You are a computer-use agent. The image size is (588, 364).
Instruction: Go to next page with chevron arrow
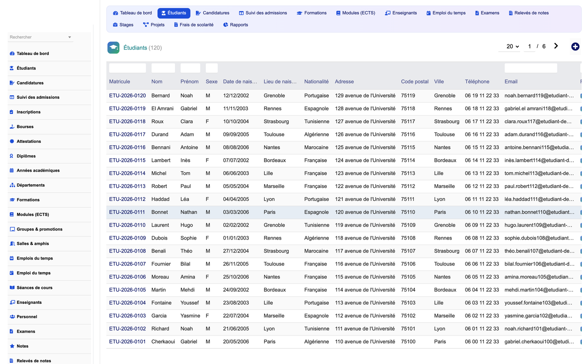tap(556, 46)
